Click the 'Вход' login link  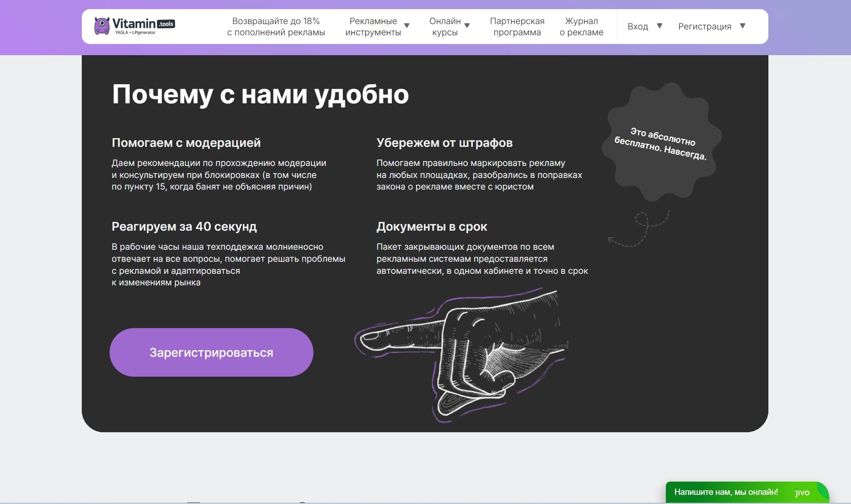(x=638, y=27)
